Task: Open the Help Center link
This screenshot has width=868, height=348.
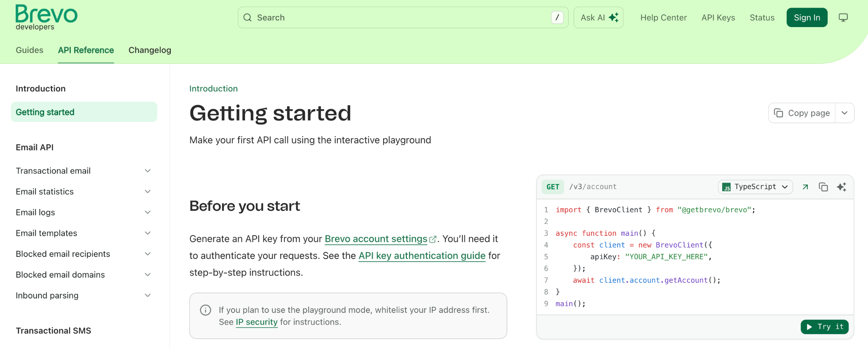Action: coord(664,17)
